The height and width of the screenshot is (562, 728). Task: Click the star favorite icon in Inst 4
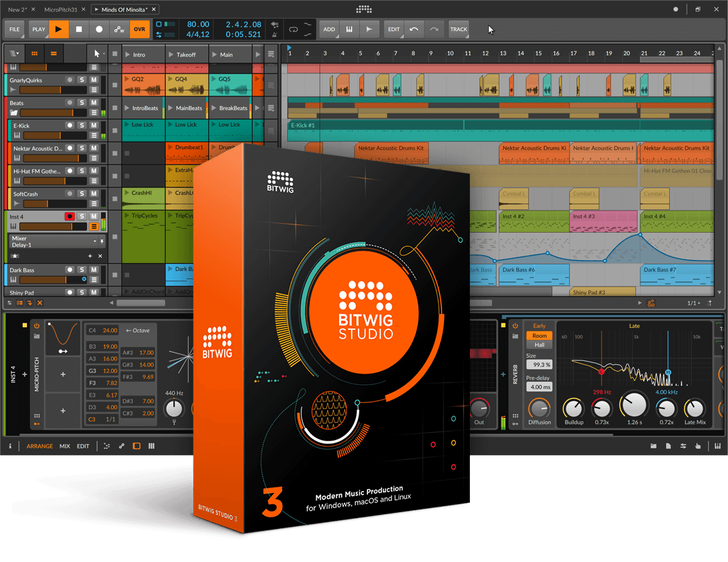15,256
